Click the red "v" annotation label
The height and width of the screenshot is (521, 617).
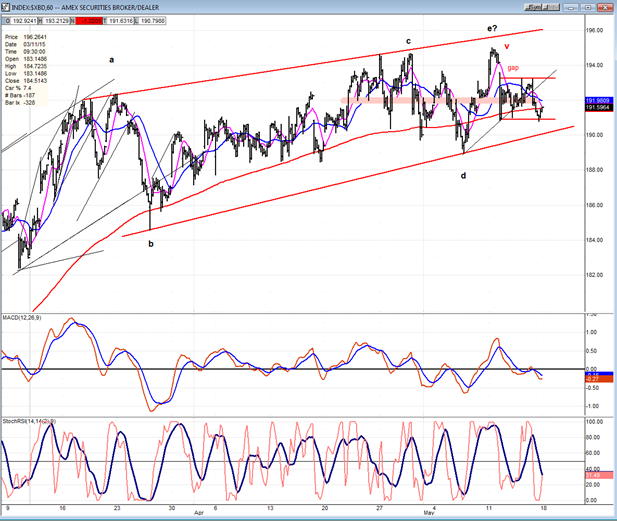point(508,47)
